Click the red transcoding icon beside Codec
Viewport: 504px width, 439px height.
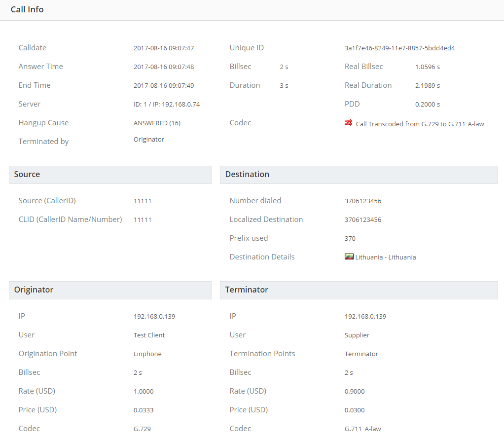[x=348, y=122]
